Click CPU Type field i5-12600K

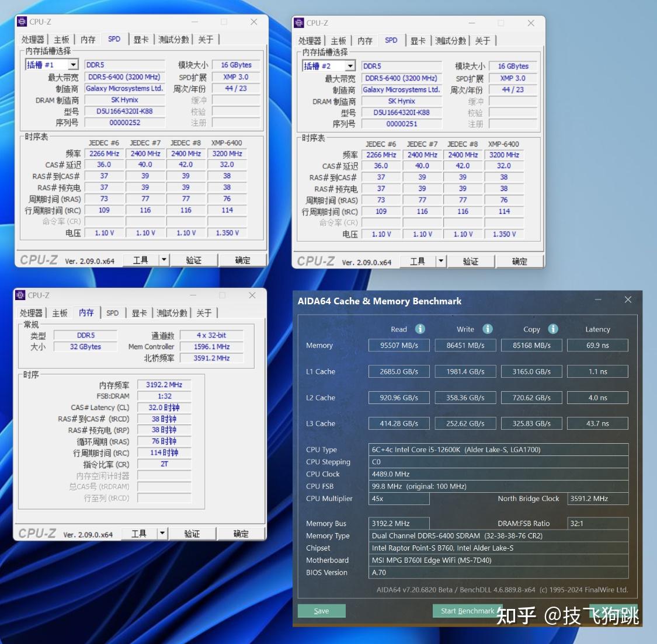point(498,450)
